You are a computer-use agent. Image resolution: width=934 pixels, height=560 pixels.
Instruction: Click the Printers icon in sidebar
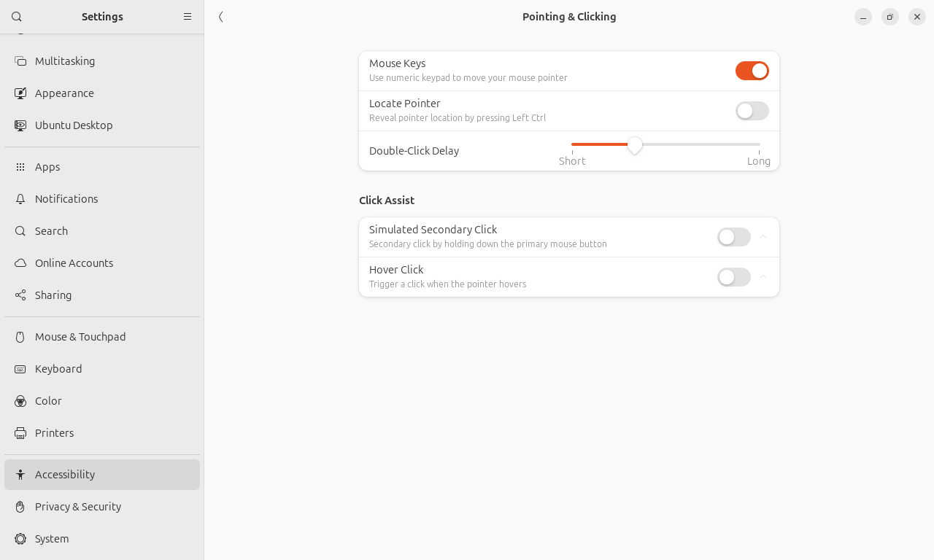20,433
